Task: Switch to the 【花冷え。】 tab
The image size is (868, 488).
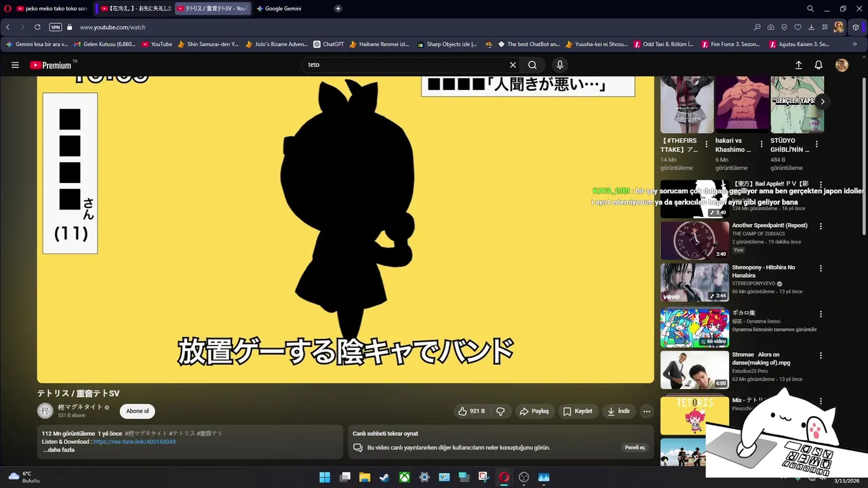Action: pos(136,9)
